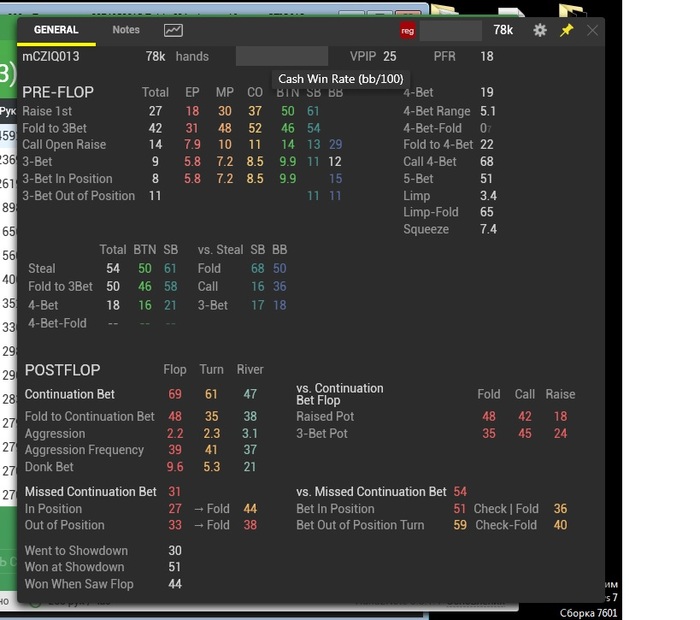Click the Missed Continuation Bet value 31
This screenshot has width=700, height=620.
point(175,492)
